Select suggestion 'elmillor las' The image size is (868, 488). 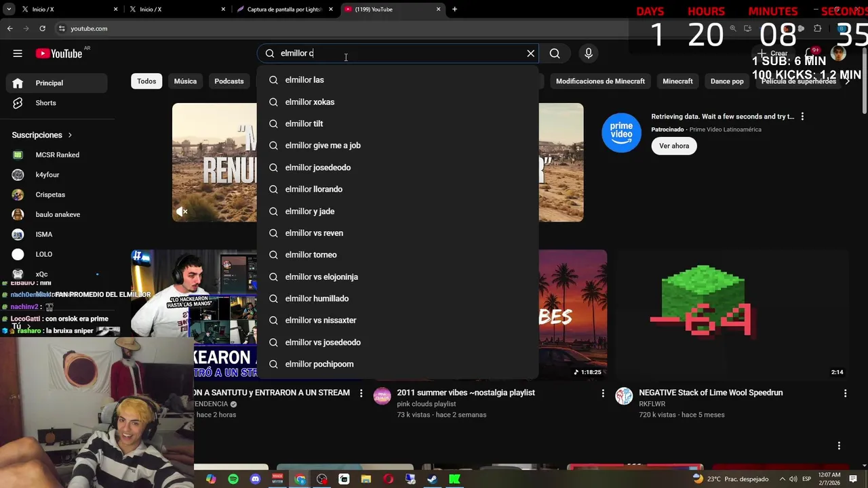(x=397, y=80)
